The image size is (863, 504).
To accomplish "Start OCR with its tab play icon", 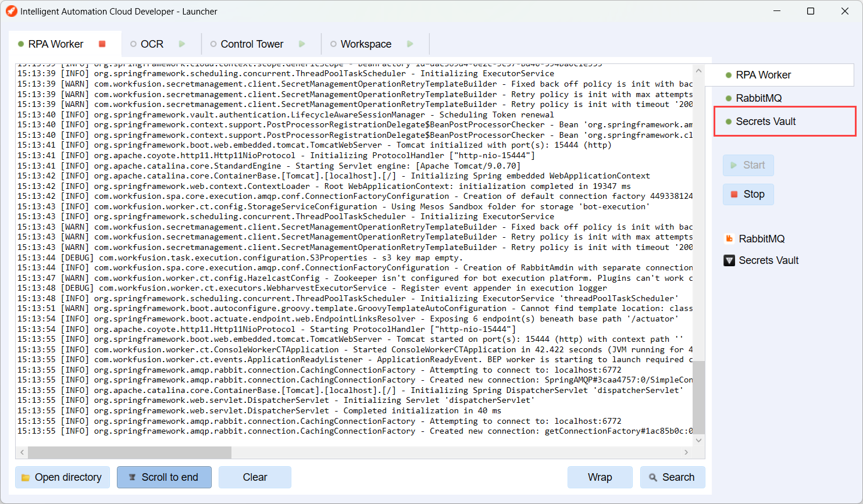I will [182, 44].
